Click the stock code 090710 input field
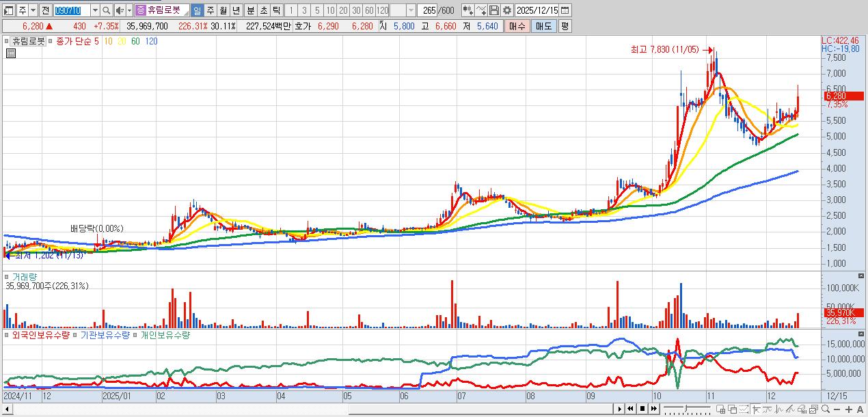 pyautogui.click(x=72, y=10)
